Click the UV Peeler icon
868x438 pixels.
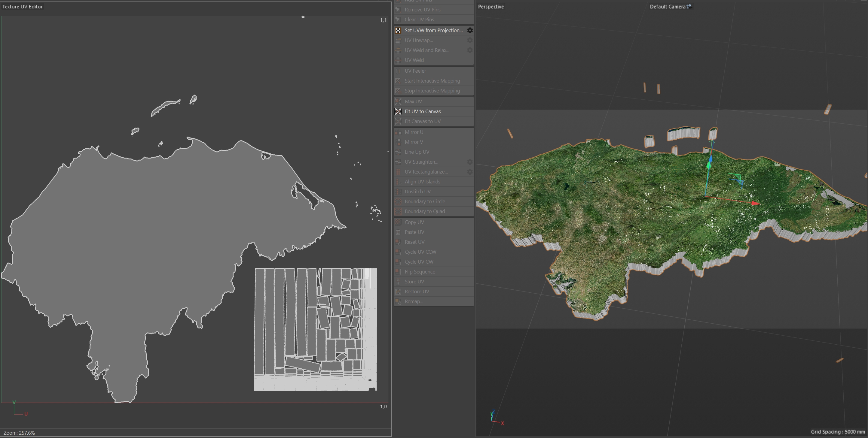coord(398,71)
